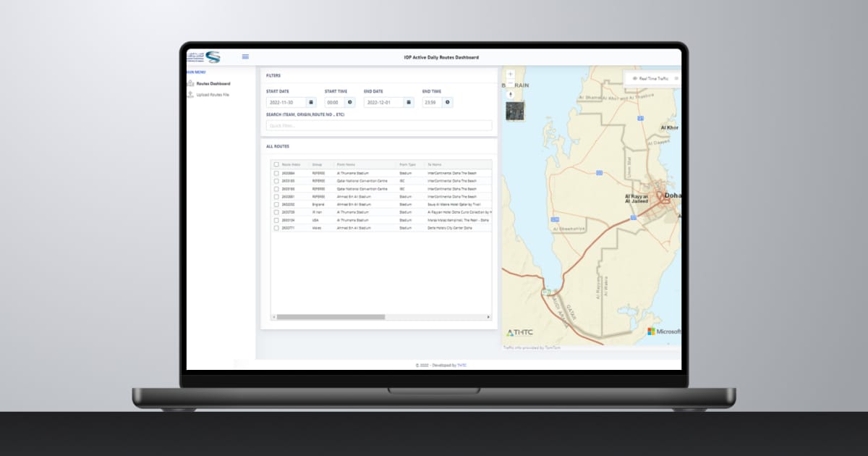Check route 2633884 in the routes table
The height and width of the screenshot is (456, 868).
click(277, 172)
